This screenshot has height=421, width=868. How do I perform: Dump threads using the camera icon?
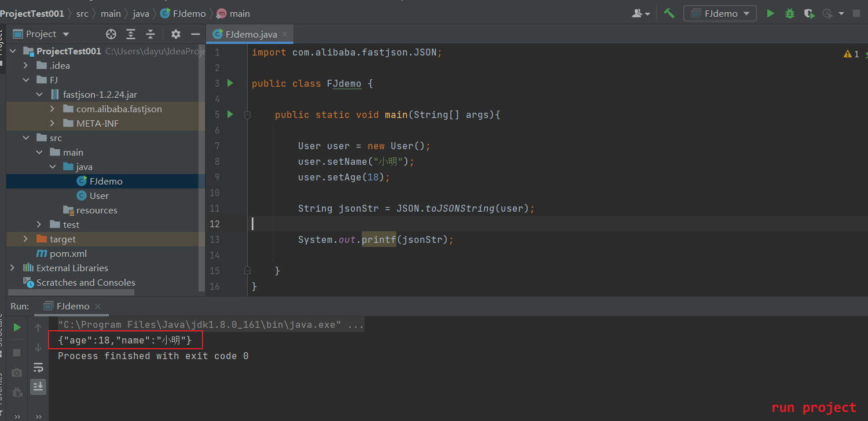click(x=17, y=372)
